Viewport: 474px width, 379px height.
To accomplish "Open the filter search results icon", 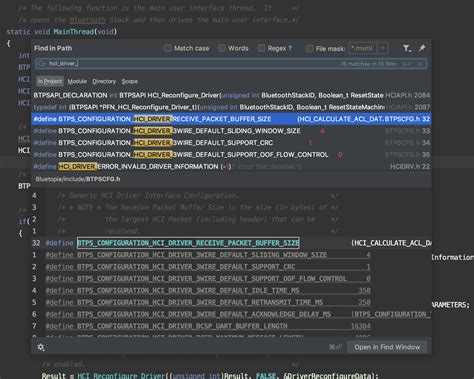I will coord(407,48).
